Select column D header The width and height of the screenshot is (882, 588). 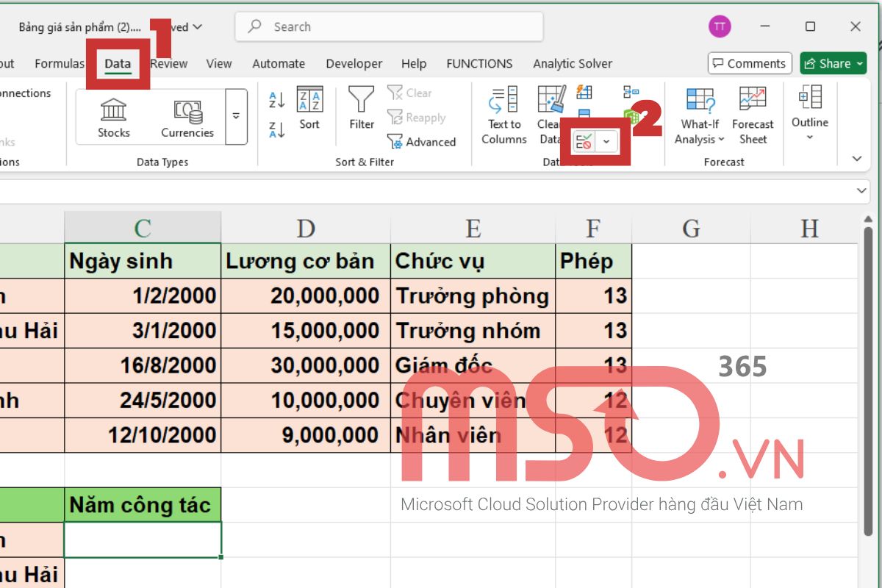pyautogui.click(x=306, y=227)
